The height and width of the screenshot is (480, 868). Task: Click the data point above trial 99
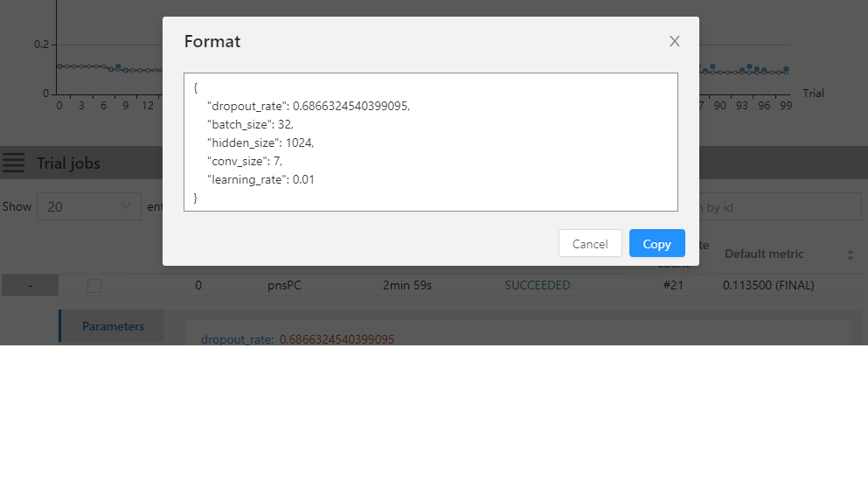pyautogui.click(x=786, y=69)
